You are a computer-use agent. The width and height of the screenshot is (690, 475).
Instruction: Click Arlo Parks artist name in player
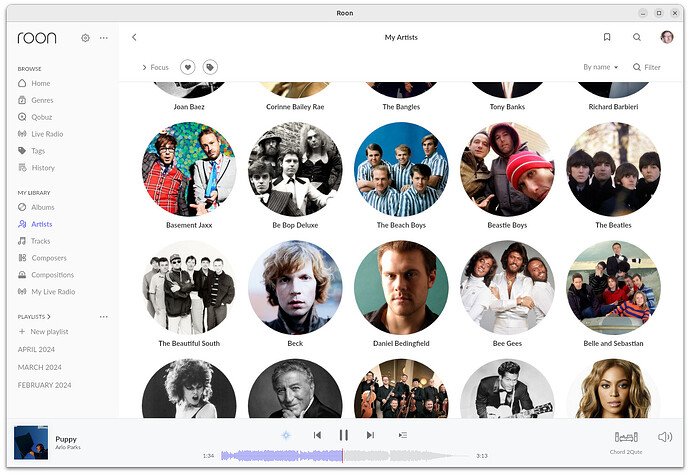pyautogui.click(x=68, y=447)
